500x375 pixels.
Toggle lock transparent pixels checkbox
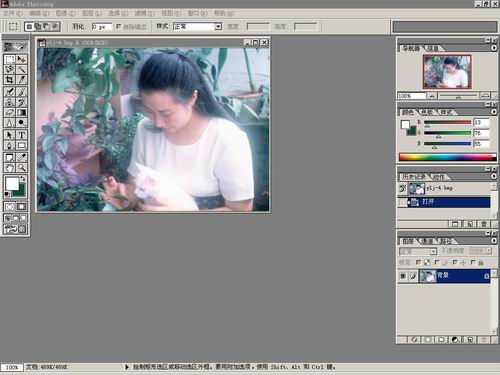(x=418, y=263)
